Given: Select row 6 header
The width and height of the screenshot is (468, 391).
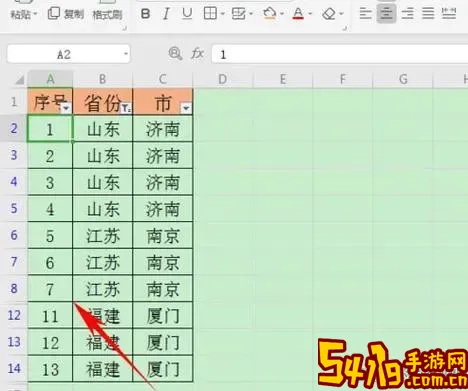Looking at the screenshot, I should point(14,235).
